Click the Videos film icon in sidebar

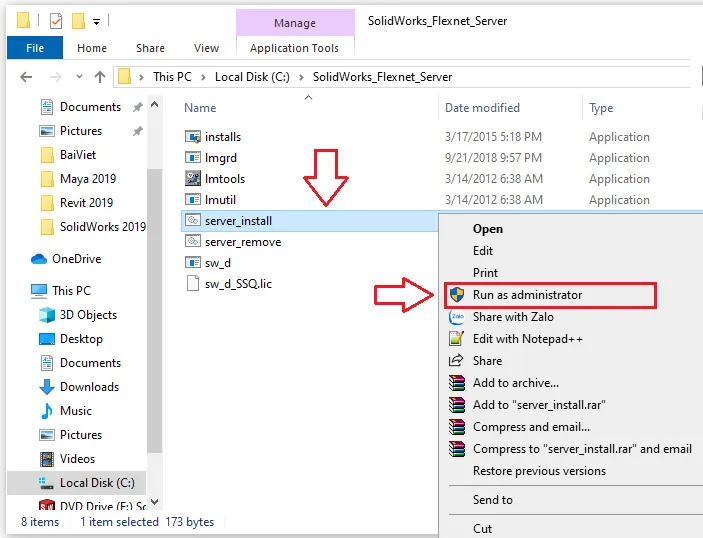(x=47, y=459)
